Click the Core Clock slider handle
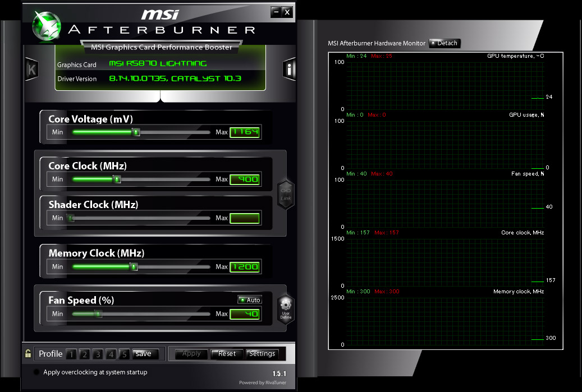The width and height of the screenshot is (582, 392). pos(117,179)
